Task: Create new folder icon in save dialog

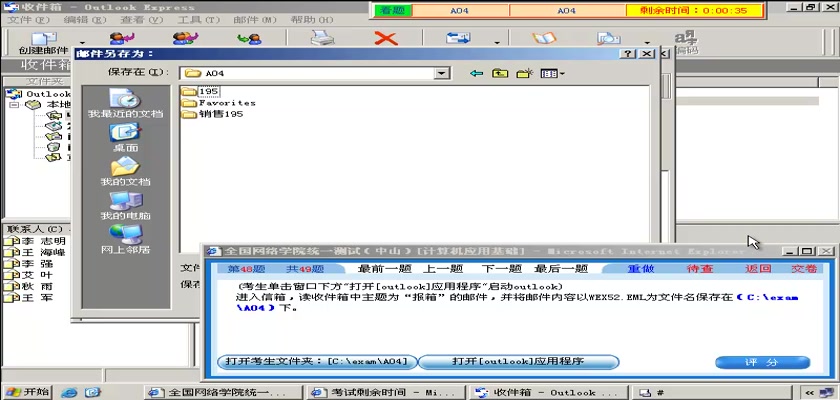Action: pos(523,73)
